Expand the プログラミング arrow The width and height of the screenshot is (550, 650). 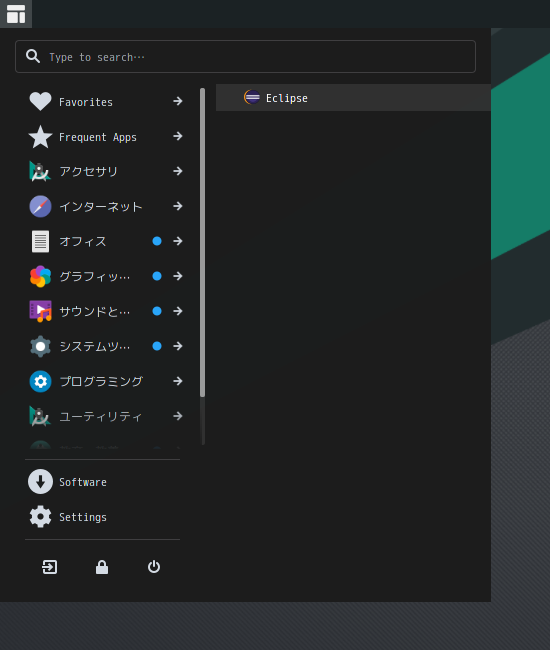(178, 381)
